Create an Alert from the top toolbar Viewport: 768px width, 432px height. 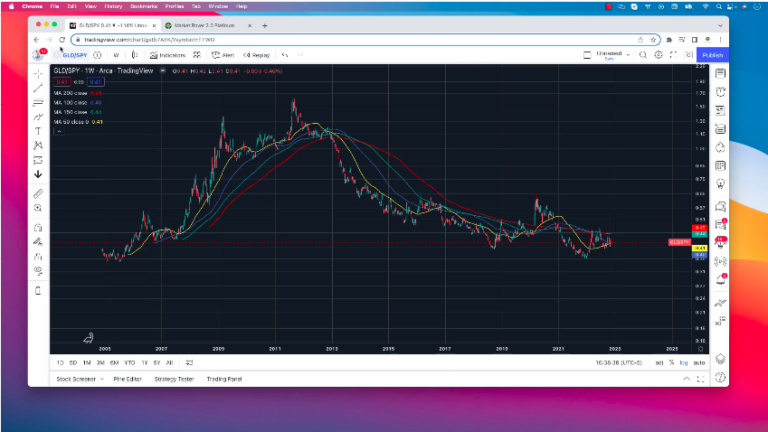click(x=223, y=56)
